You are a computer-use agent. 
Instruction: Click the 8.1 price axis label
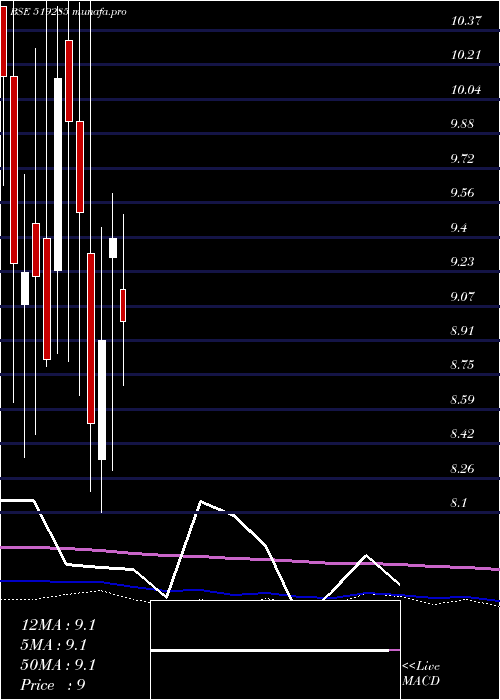click(458, 503)
